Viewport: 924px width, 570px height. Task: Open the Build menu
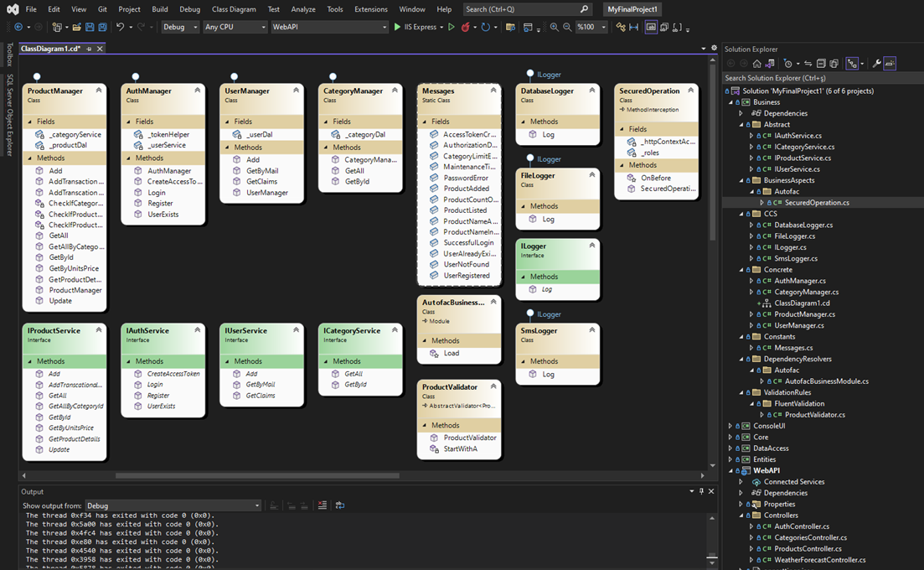pyautogui.click(x=160, y=9)
